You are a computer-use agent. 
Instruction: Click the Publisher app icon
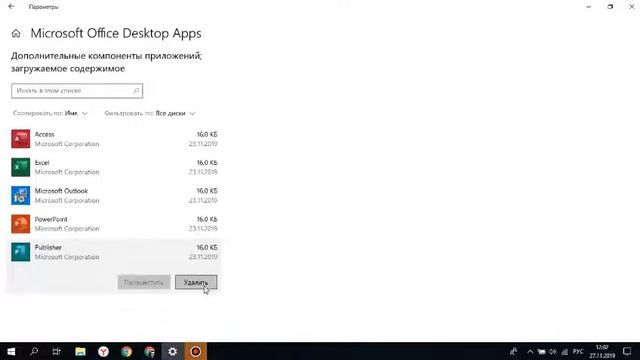[x=20, y=252]
